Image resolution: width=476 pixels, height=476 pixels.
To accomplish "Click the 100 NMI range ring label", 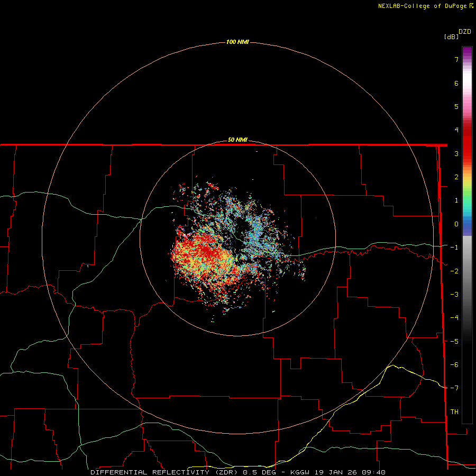I will click(x=237, y=42).
